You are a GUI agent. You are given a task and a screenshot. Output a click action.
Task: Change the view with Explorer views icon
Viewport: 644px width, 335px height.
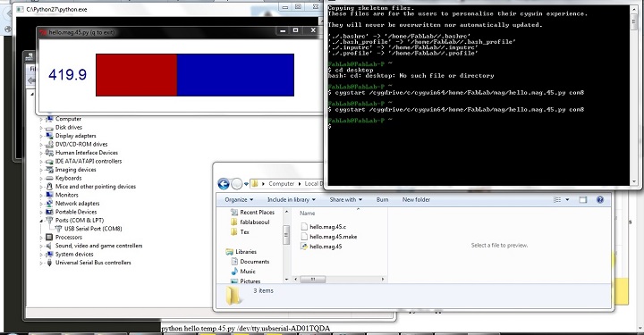557,200
